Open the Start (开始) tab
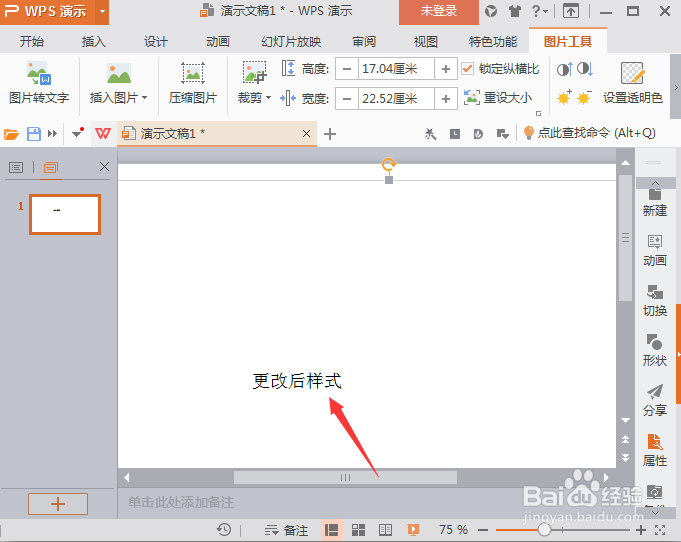The width and height of the screenshot is (681, 542). [32, 42]
